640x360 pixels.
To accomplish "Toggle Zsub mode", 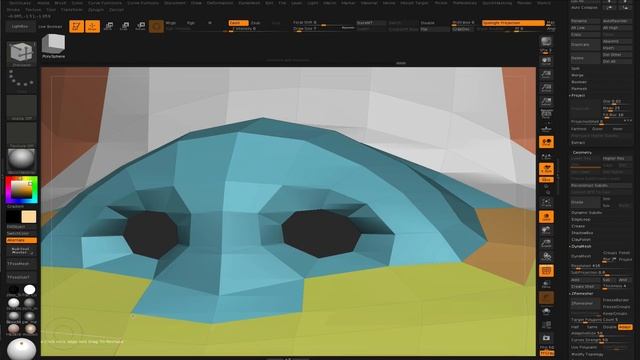I will point(256,23).
